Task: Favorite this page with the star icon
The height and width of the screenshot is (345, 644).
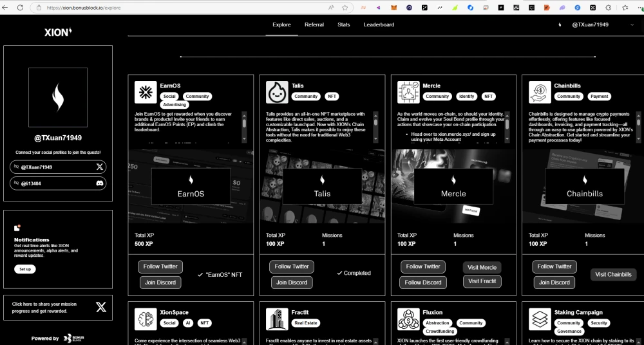Action: pos(345,8)
